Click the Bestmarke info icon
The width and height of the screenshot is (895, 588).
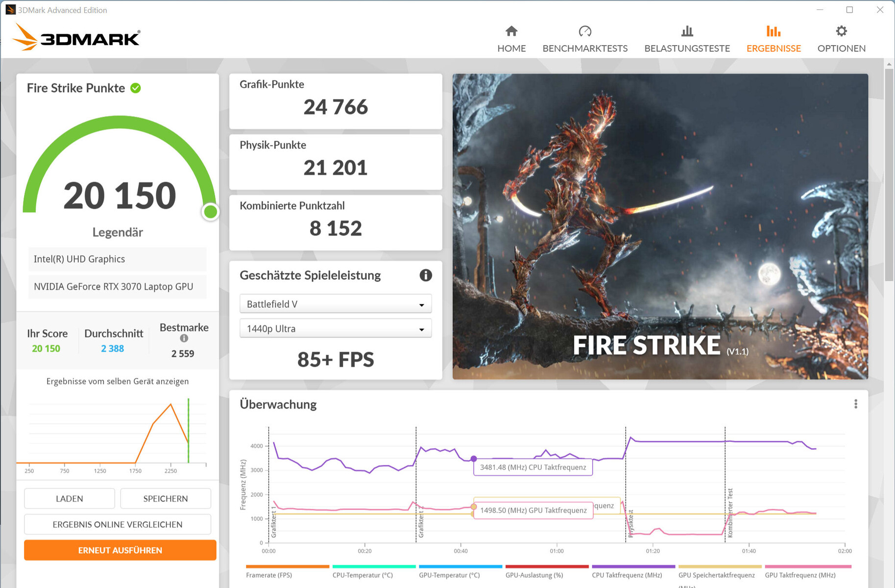184,338
